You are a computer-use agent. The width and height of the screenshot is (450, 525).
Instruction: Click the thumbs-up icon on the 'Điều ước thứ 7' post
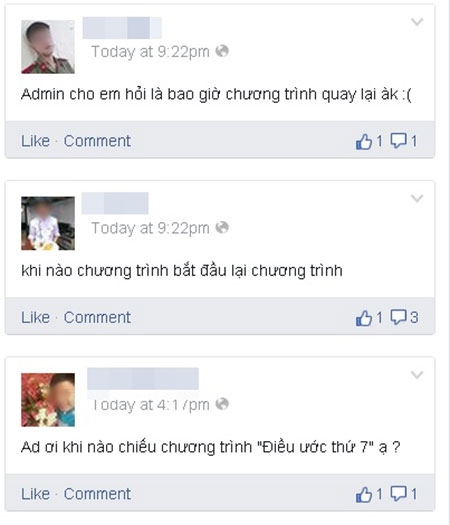[x=364, y=495]
